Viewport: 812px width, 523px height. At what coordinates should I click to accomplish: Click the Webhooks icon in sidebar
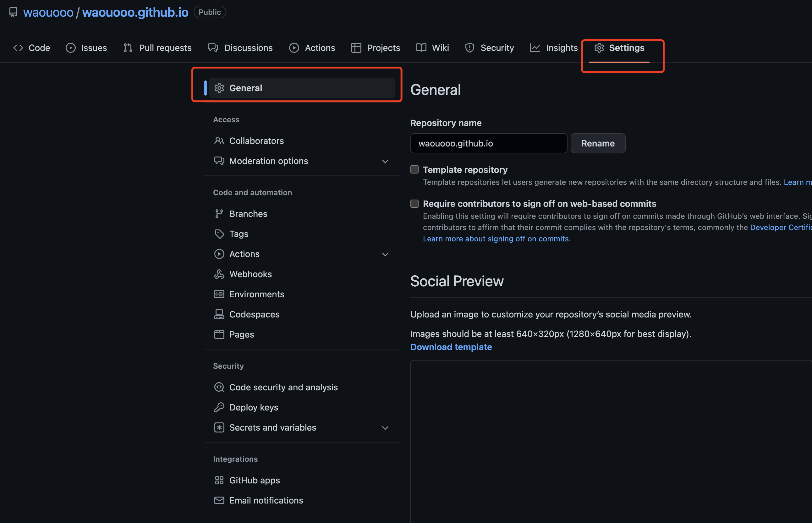tap(219, 274)
